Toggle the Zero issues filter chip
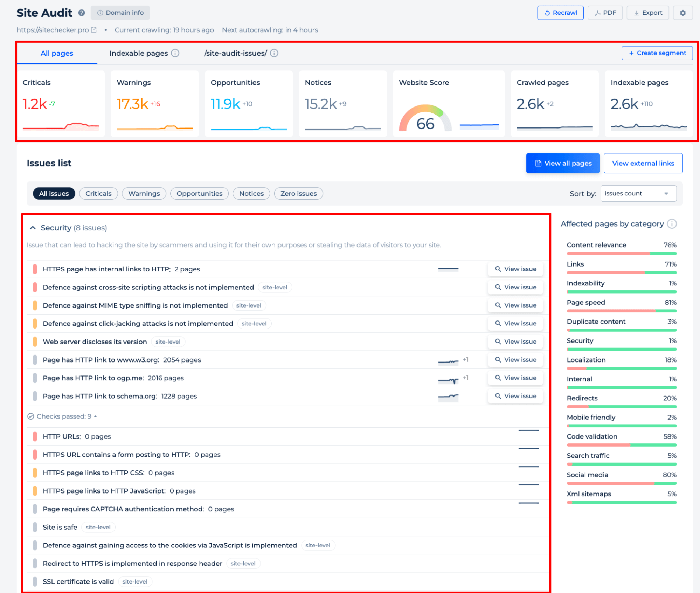This screenshot has height=593, width=700. (298, 194)
